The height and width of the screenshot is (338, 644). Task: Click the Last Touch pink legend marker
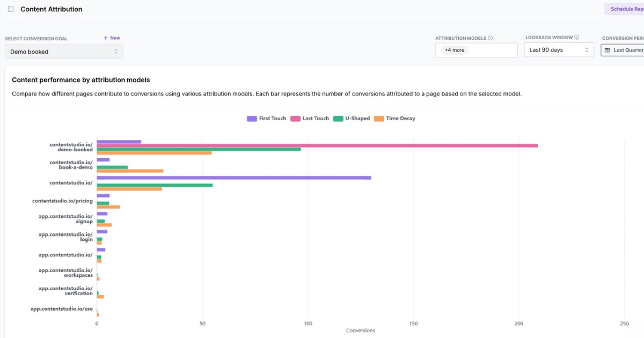tap(295, 118)
